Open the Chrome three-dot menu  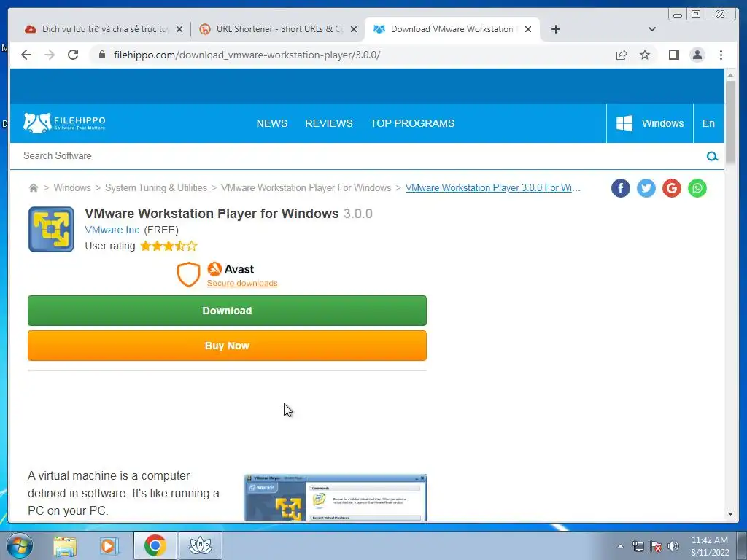[x=721, y=55]
